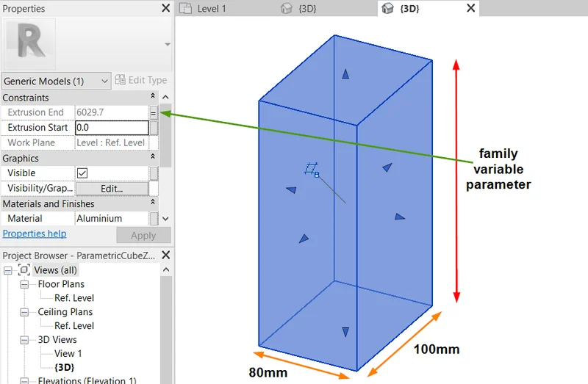Screen dimensions: 588x384
Task: Open the type selector dropdown arrow
Action: [x=168, y=44]
